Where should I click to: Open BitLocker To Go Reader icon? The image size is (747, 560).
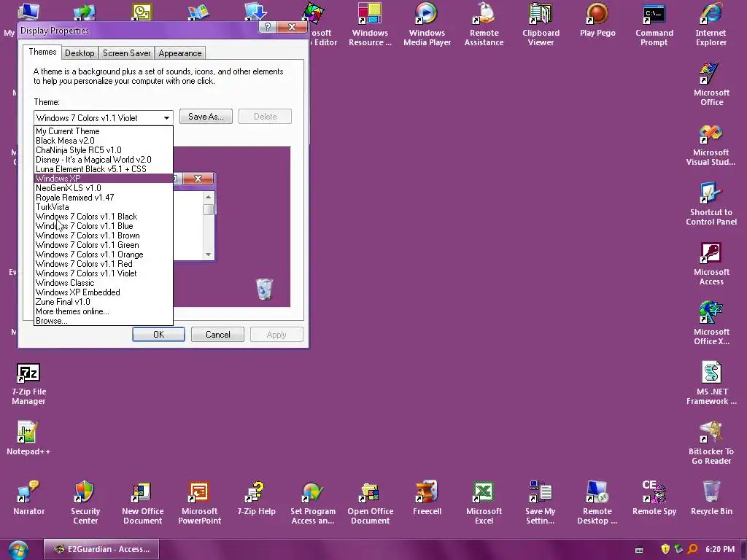[711, 443]
